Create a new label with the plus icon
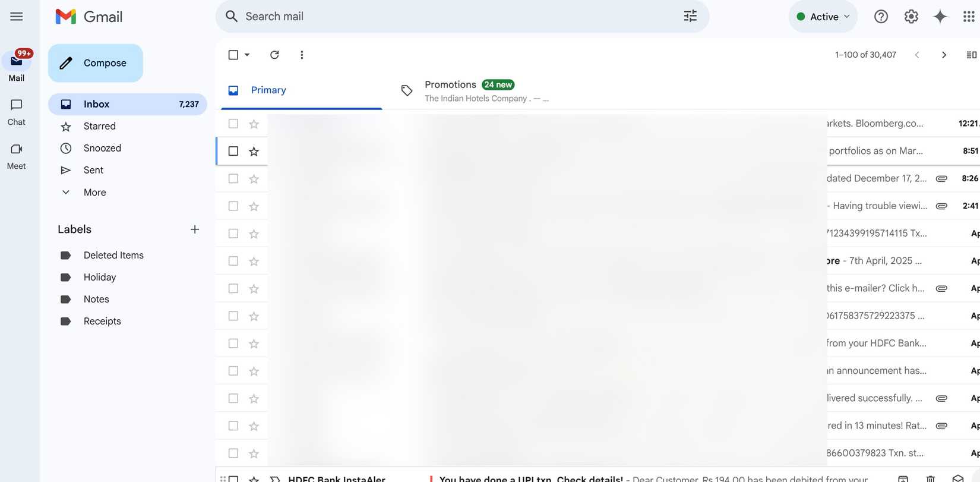This screenshot has width=980, height=482. 195,229
